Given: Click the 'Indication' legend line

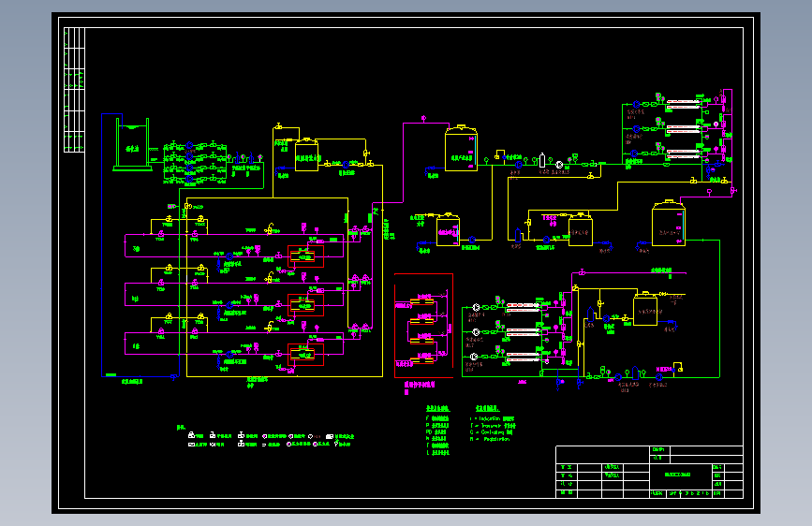Looking at the screenshot, I should pos(492,418).
